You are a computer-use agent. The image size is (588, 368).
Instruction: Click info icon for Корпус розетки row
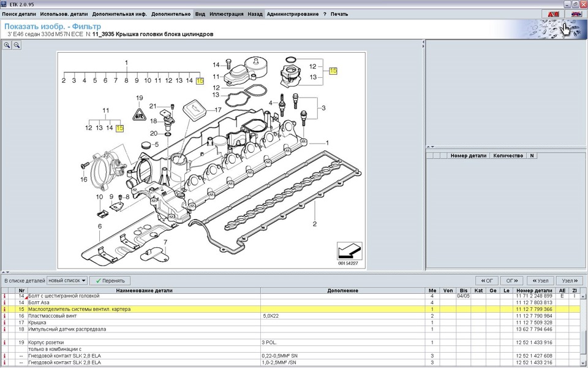pyautogui.click(x=5, y=342)
